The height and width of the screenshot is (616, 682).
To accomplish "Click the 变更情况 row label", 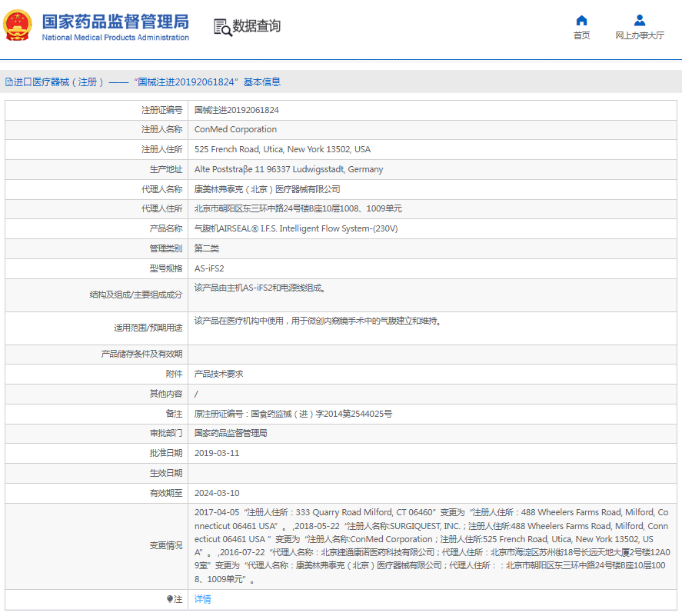I will tap(166, 545).
